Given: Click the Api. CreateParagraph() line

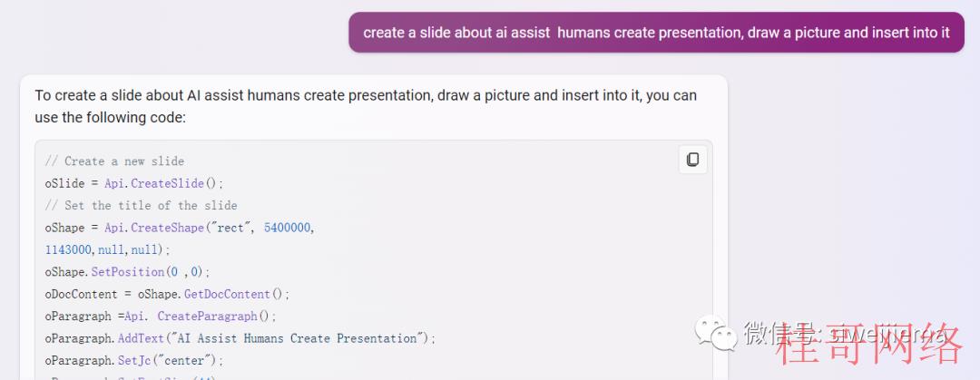Looking at the screenshot, I should (x=161, y=317).
